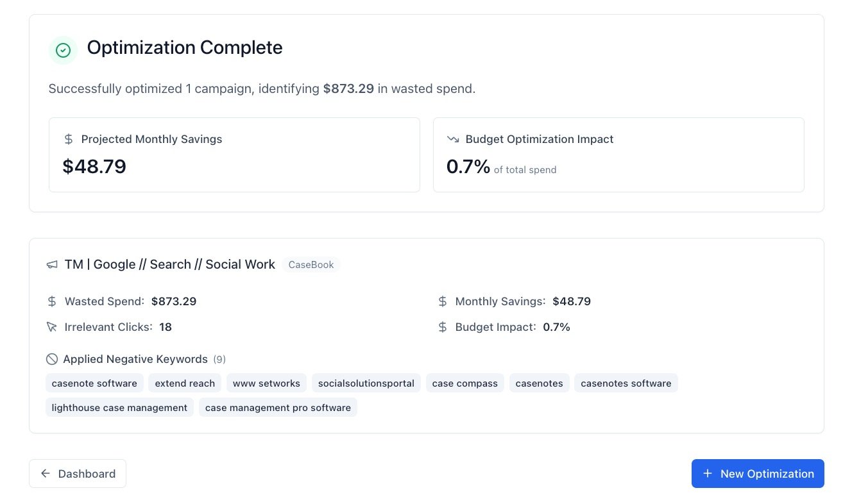The height and width of the screenshot is (504, 852).
Task: Click the Wasted Spend dollar icon
Action: click(x=52, y=301)
